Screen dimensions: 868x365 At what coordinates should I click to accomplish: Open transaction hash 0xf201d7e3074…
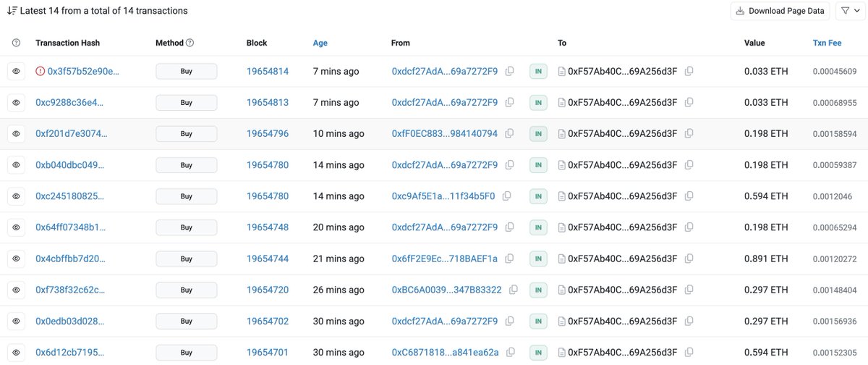click(71, 134)
